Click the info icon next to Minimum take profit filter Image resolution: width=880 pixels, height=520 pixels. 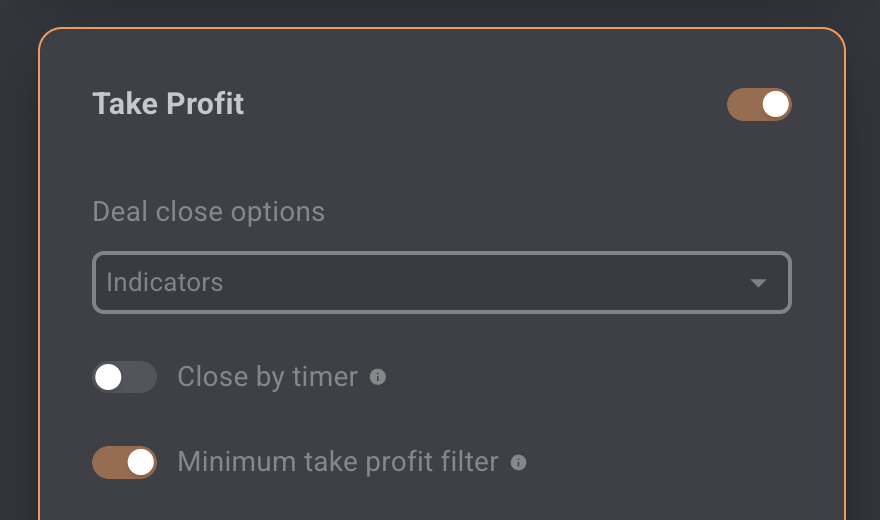(x=519, y=462)
